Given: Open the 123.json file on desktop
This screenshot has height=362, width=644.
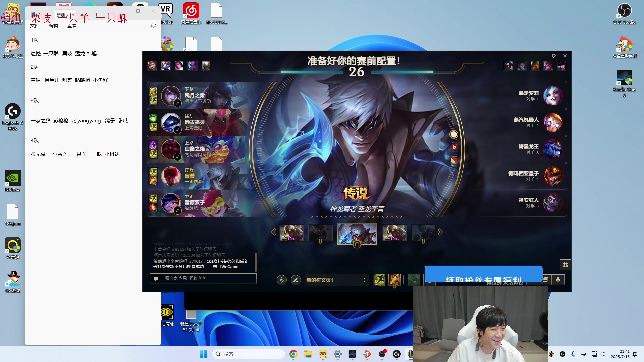Looking at the screenshot, I should tap(13, 215).
